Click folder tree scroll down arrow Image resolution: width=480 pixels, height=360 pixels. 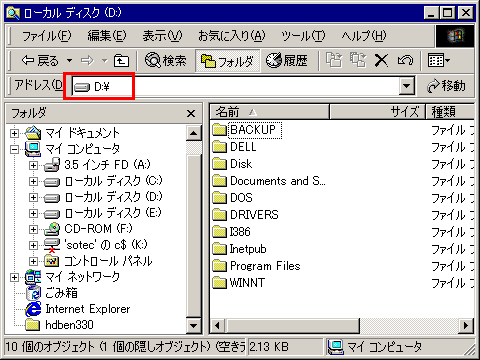click(x=194, y=325)
